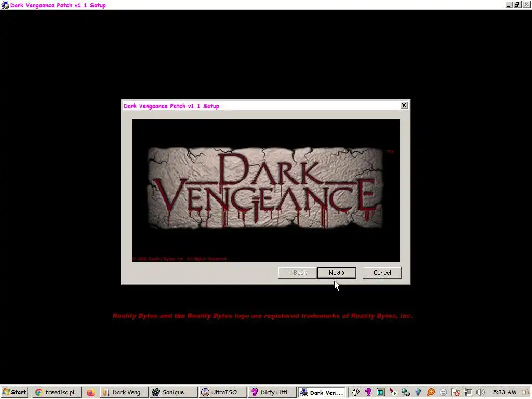Close the full-screen setup window from title bar
This screenshot has height=399, width=532.
[527, 5]
